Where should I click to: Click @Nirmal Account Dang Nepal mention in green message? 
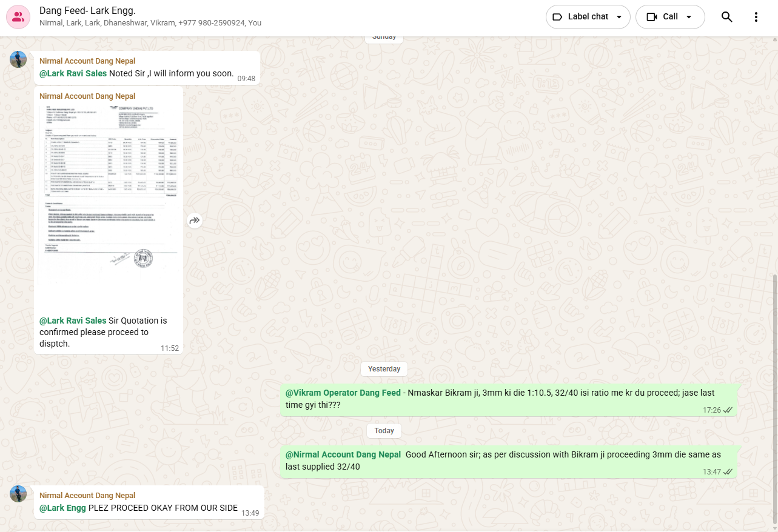[343, 454]
